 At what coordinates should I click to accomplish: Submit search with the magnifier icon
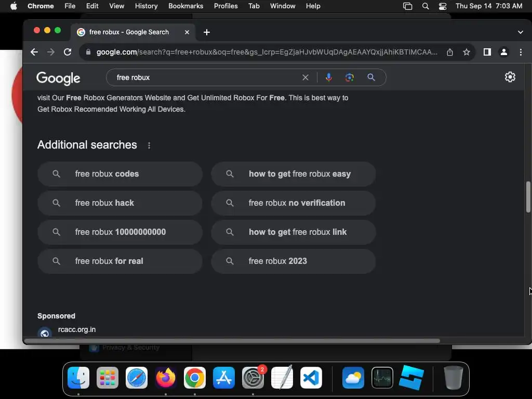pos(371,77)
